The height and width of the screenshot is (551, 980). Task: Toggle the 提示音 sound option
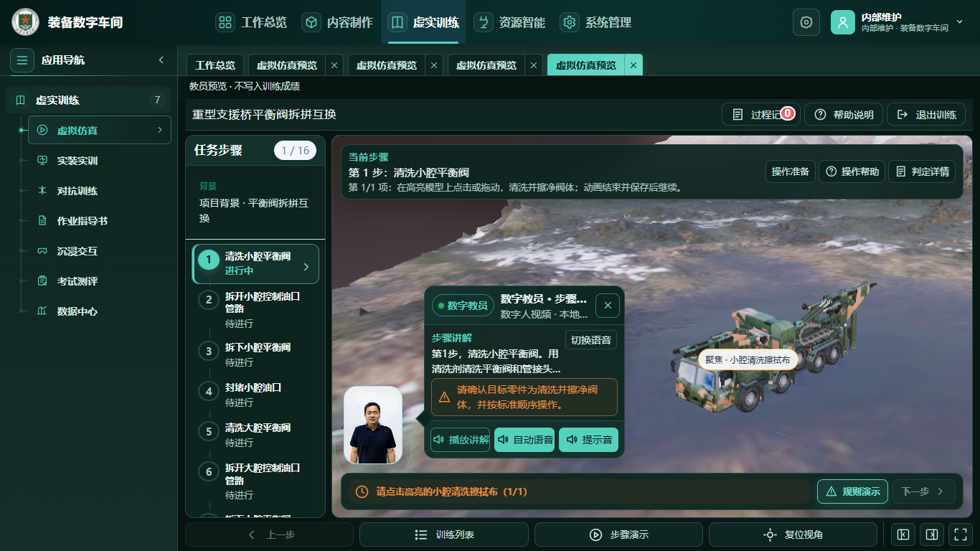point(588,440)
